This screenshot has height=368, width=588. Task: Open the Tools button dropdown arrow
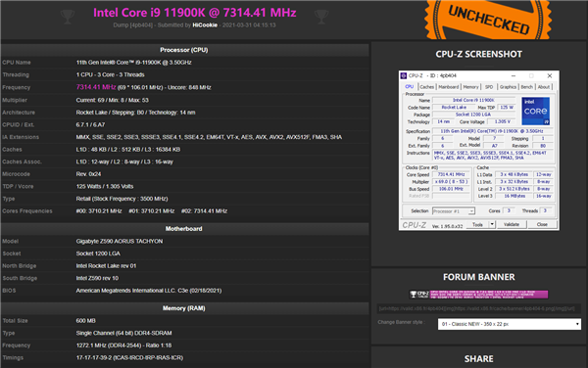tap(492, 224)
